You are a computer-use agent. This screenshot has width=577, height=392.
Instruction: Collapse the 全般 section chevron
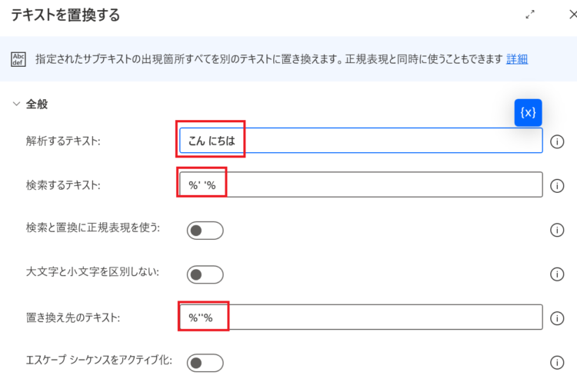[16, 104]
